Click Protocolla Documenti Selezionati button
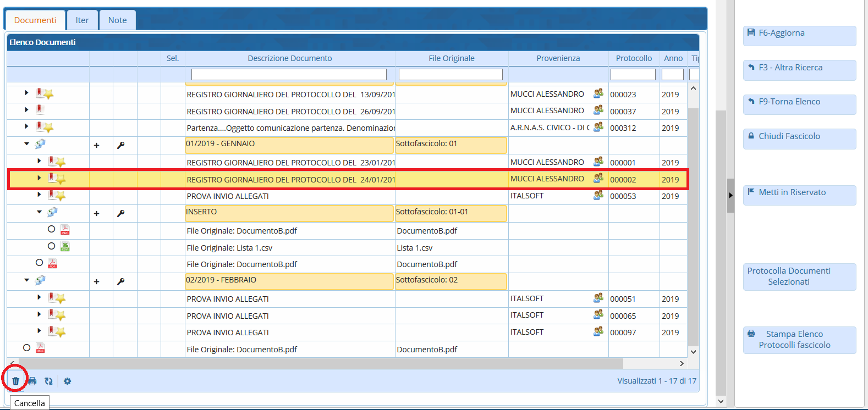The height and width of the screenshot is (410, 868). click(799, 276)
